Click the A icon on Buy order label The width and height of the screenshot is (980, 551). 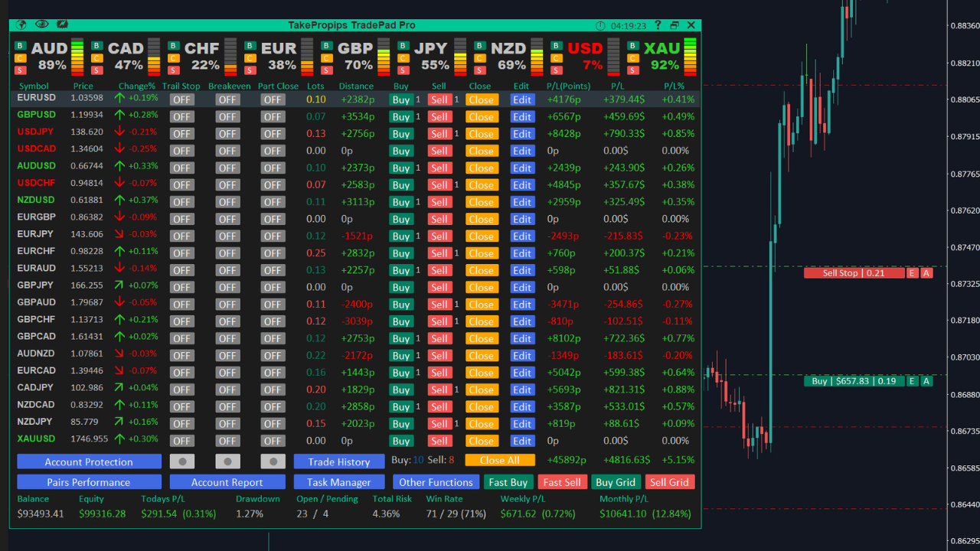pos(926,381)
